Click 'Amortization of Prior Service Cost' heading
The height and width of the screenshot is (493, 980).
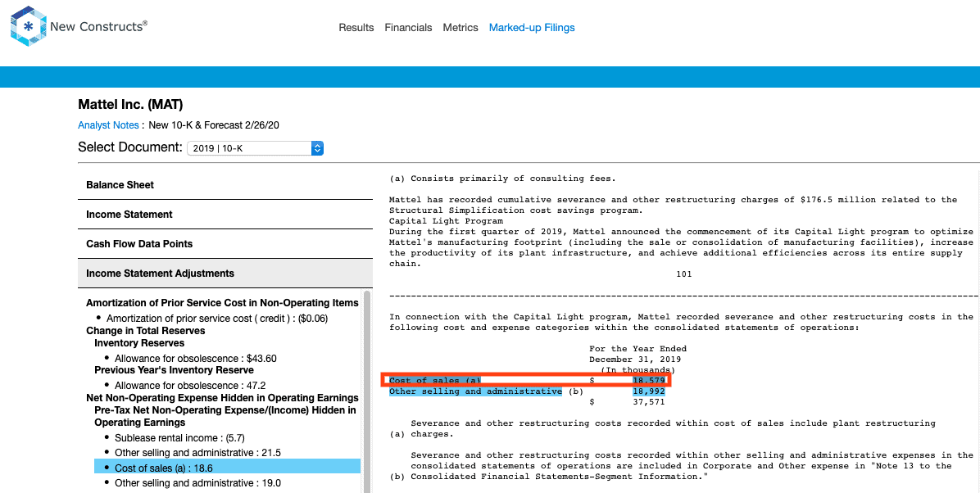pyautogui.click(x=223, y=303)
